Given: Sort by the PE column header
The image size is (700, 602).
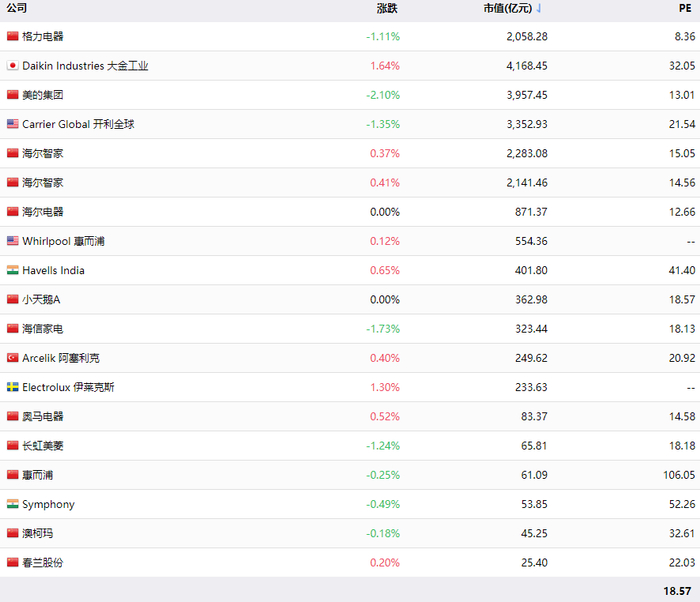Looking at the screenshot, I should 685,8.
